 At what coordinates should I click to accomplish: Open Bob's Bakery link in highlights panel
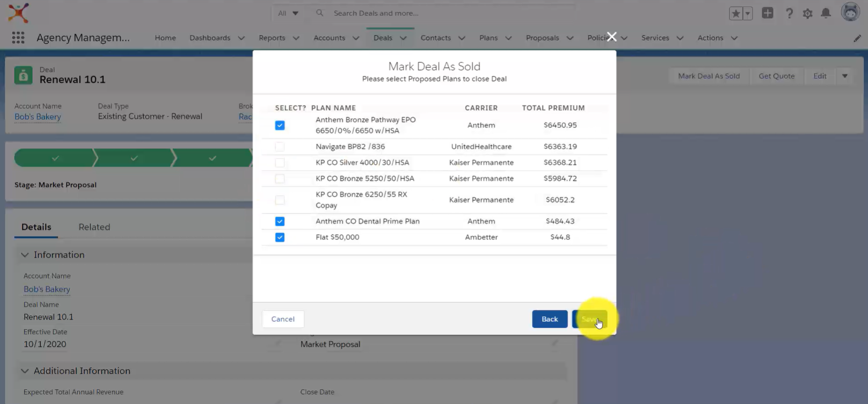[38, 117]
